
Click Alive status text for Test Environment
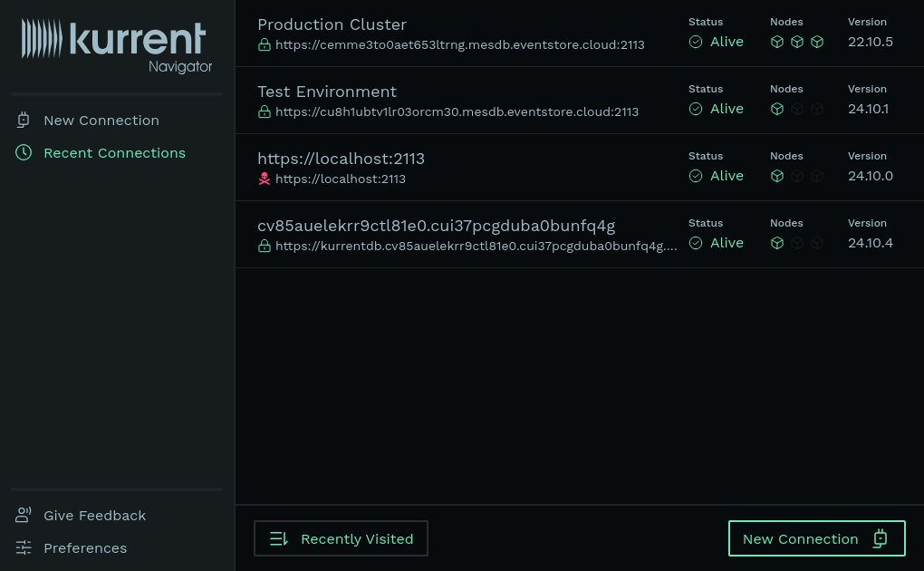coord(727,109)
